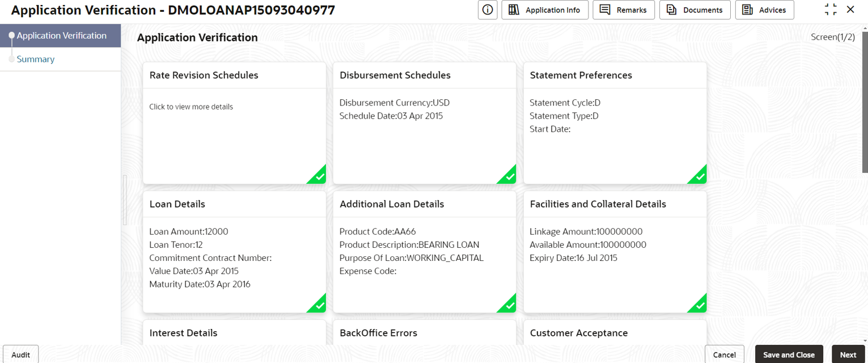Viewport: 868px width, 363px height.
Task: Click the Audit button
Action: coord(20,354)
